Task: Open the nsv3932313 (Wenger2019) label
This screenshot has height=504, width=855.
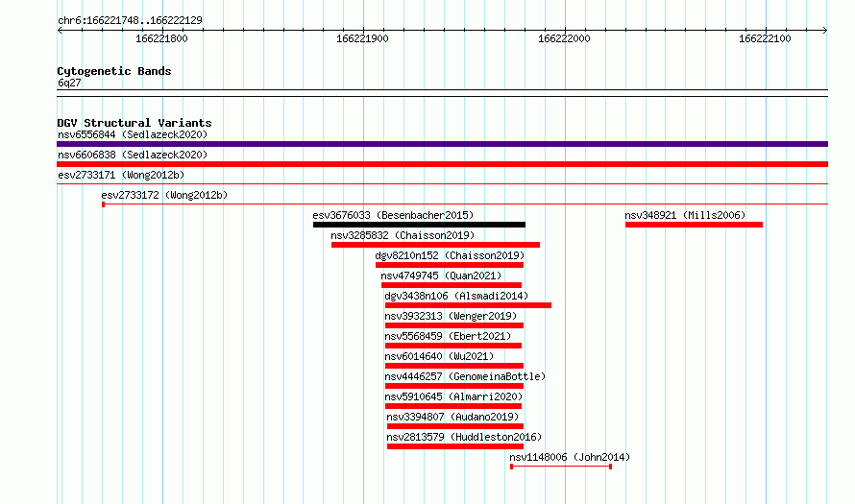Action: (x=451, y=316)
